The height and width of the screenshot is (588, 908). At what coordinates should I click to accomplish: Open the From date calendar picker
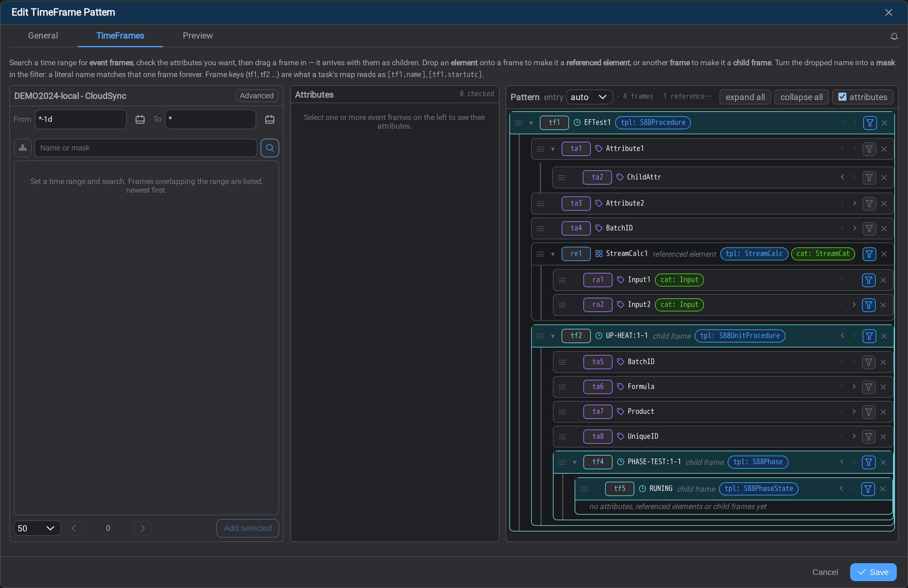tap(140, 119)
